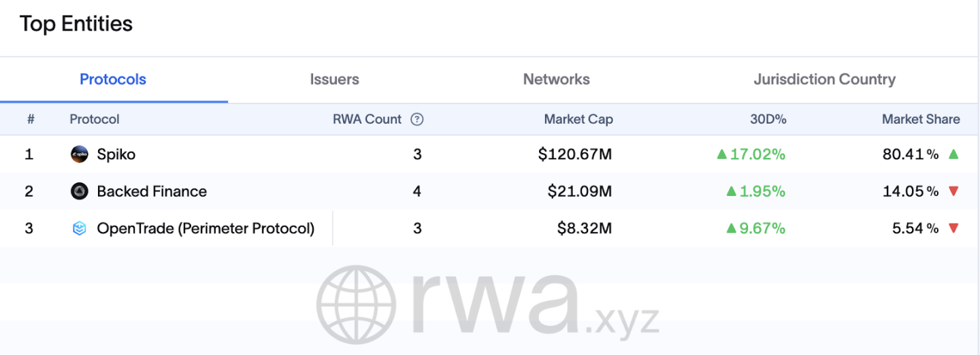Click the 1.95% 30-day change

point(762,192)
